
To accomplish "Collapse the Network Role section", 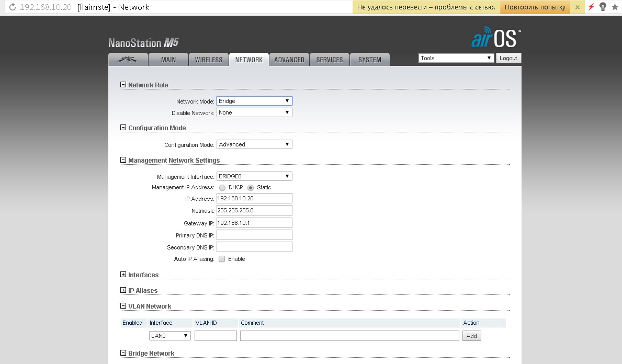I will [x=123, y=85].
